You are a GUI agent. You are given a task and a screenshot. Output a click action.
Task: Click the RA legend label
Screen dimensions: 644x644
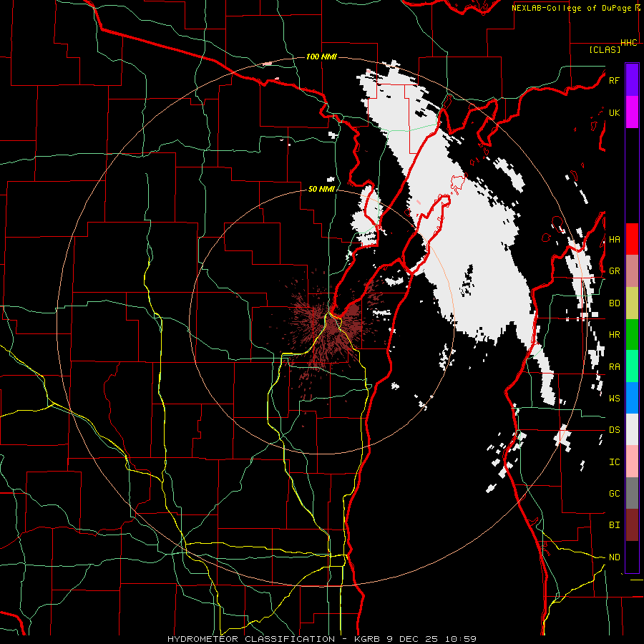tap(614, 367)
